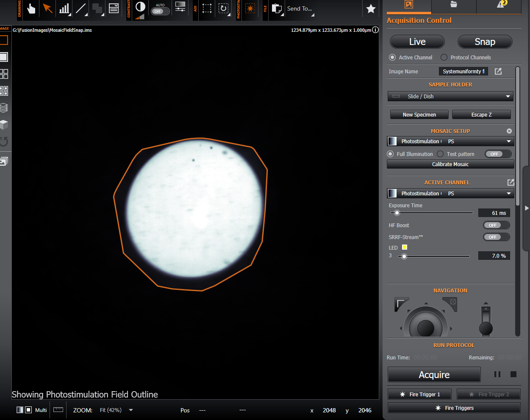Image resolution: width=530 pixels, height=420 pixels.
Task: Open the warnings tab with alert badge
Action: (x=501, y=5)
